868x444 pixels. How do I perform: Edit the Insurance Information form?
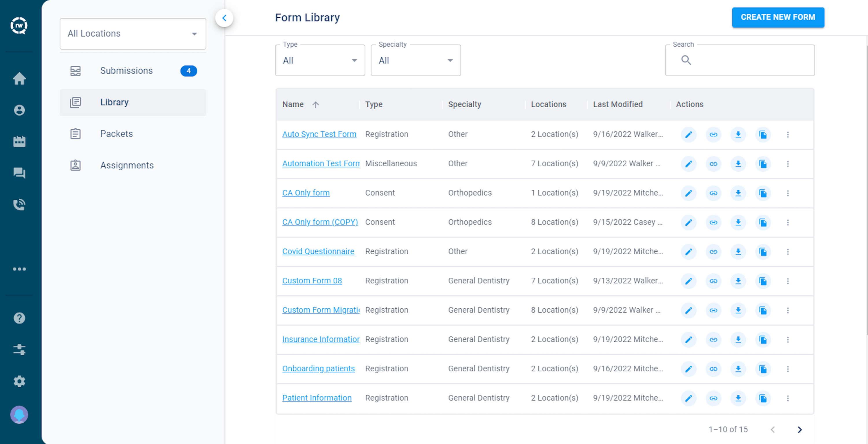(689, 340)
